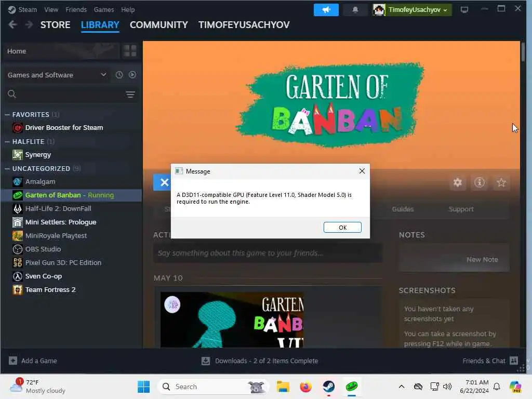The width and height of the screenshot is (532, 399).
Task: Open the Games menu
Action: pyautogui.click(x=104, y=9)
